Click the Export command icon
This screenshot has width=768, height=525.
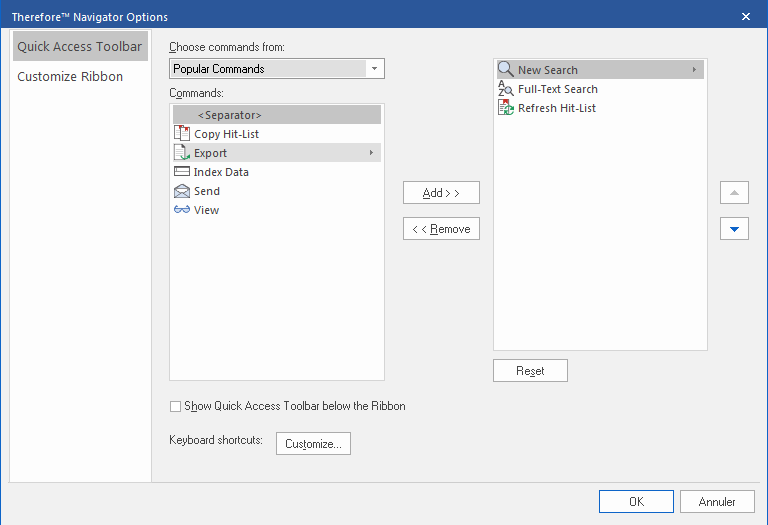click(182, 152)
